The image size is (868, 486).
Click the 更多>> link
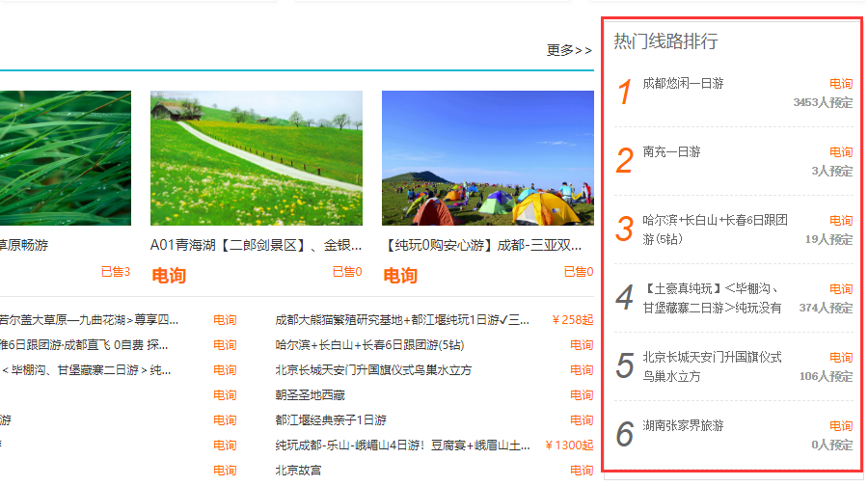click(x=569, y=50)
